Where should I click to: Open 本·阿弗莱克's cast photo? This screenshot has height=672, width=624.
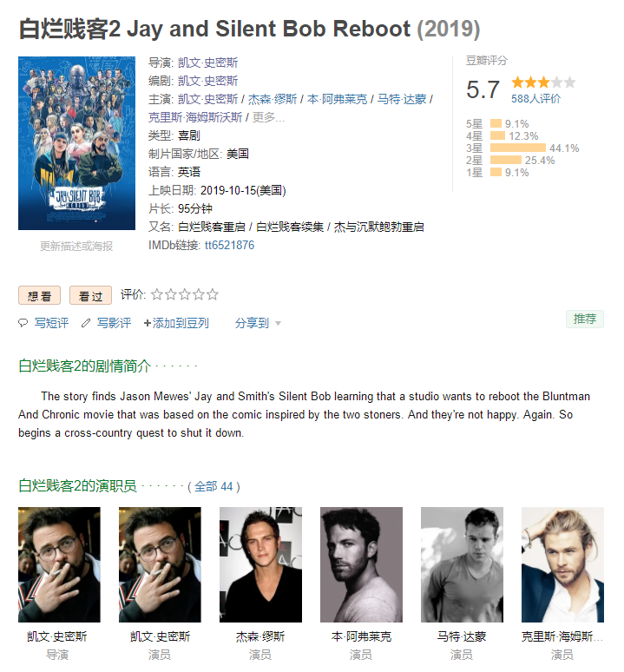(x=361, y=564)
